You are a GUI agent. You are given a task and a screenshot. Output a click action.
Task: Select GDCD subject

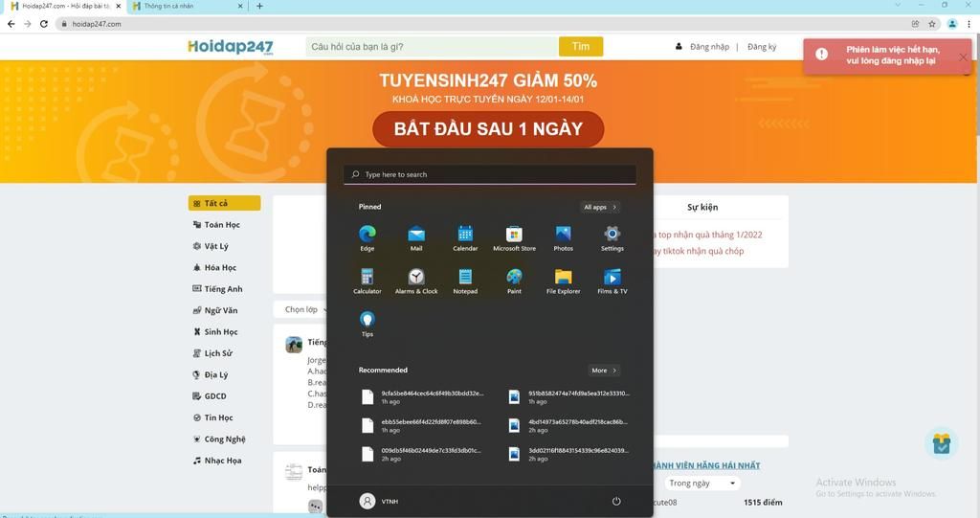[210, 396]
